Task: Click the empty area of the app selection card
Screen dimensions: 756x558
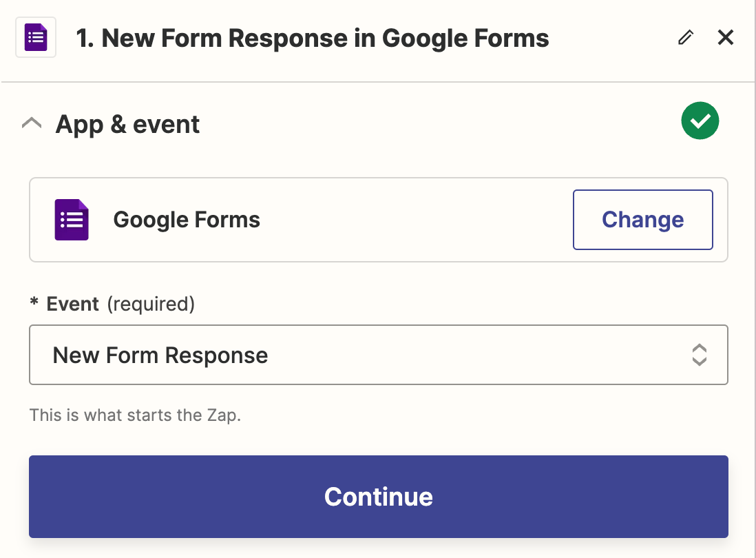Action: pos(413,220)
